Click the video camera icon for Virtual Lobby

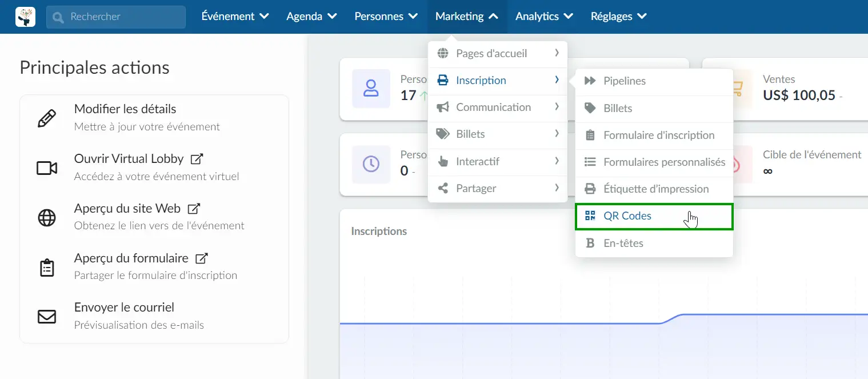click(47, 168)
